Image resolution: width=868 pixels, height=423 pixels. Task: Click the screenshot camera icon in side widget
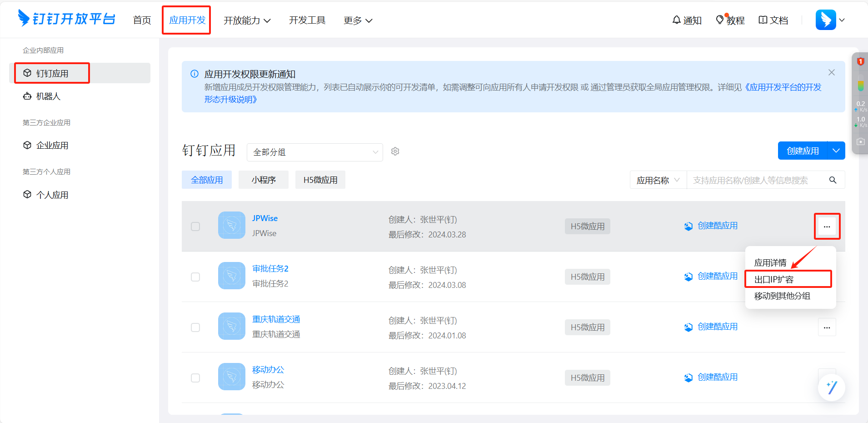(x=860, y=142)
